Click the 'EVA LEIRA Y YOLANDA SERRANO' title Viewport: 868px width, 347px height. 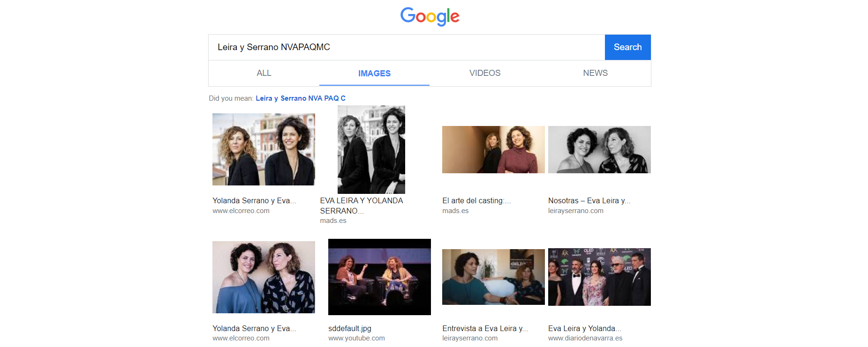(x=361, y=206)
